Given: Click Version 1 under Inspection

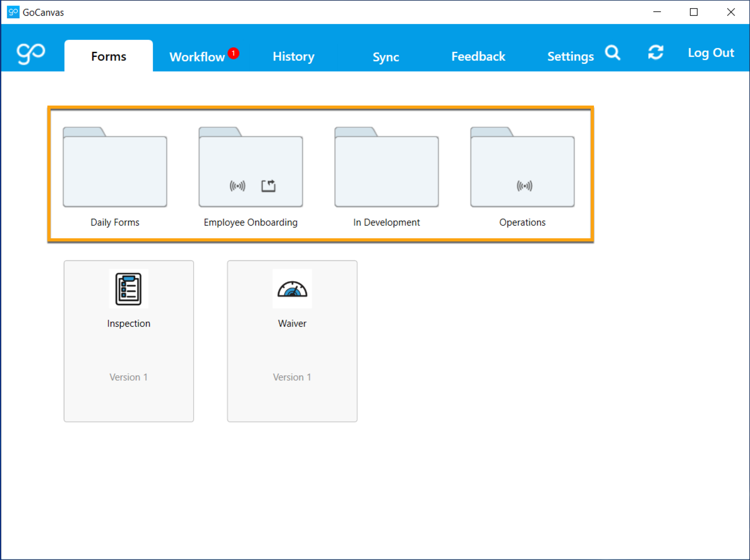Looking at the screenshot, I should [129, 377].
